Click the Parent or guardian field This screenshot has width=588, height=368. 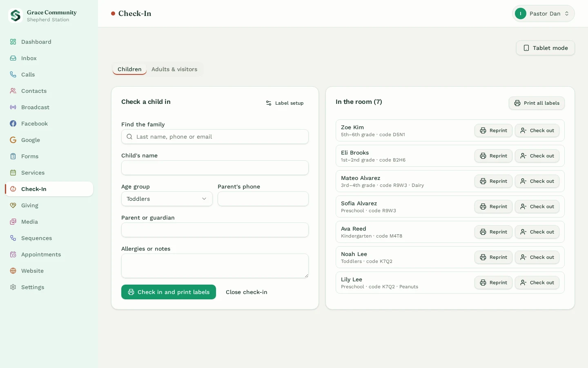215,230
